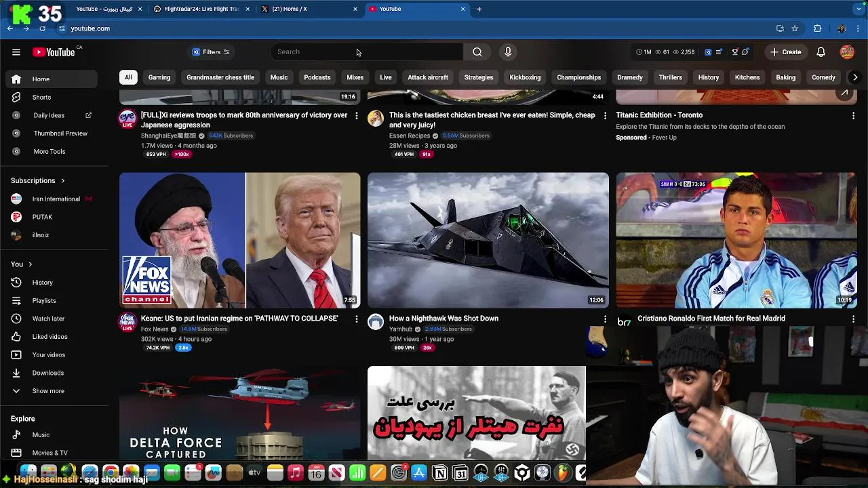Expand the Subscriptions section
Screen dimensions: 868x488
coord(38,181)
